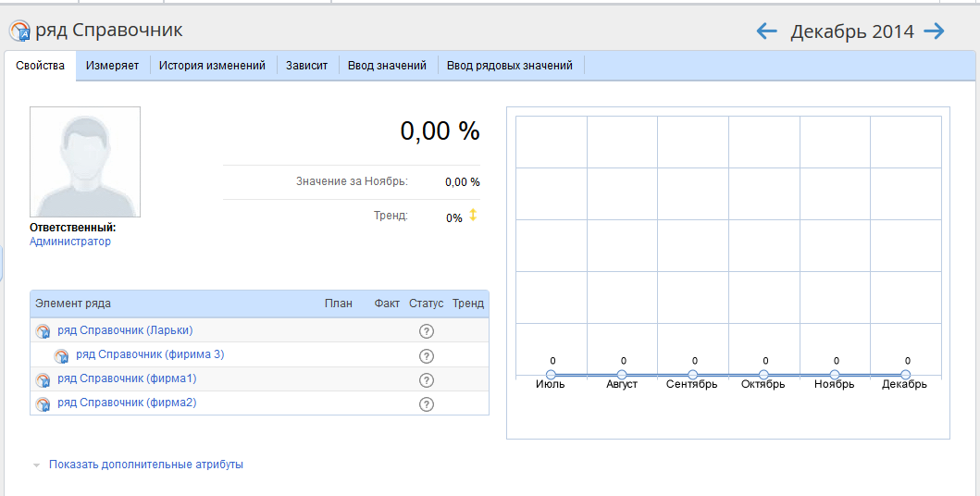Click the status question icon for Ларьки row
Viewport: 980px width, 496px height.
tap(427, 331)
